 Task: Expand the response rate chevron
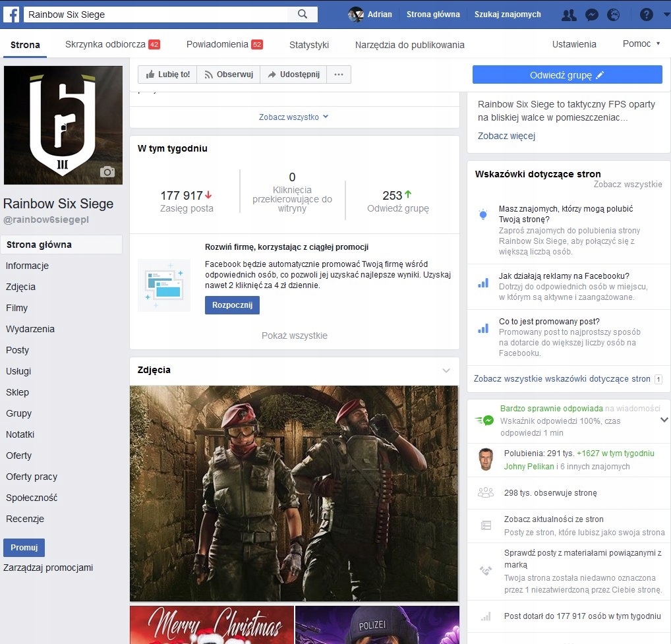tap(664, 420)
